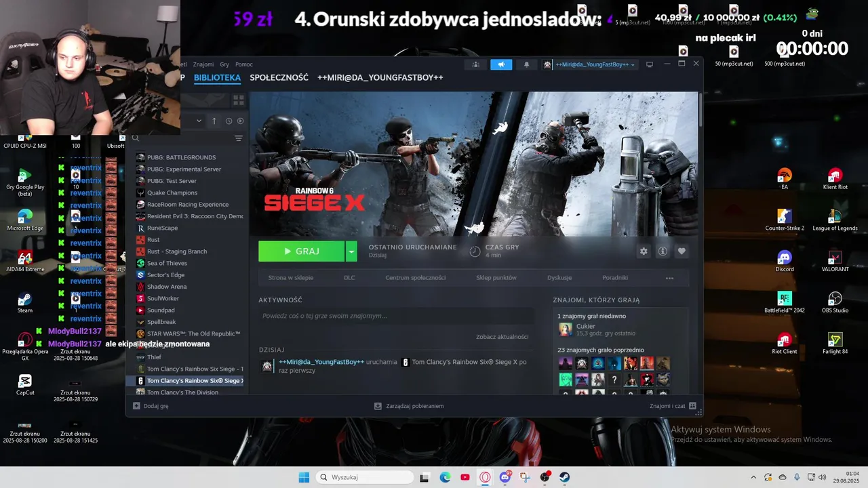Click Dodaj grę button
868x488 pixels.
151,406
